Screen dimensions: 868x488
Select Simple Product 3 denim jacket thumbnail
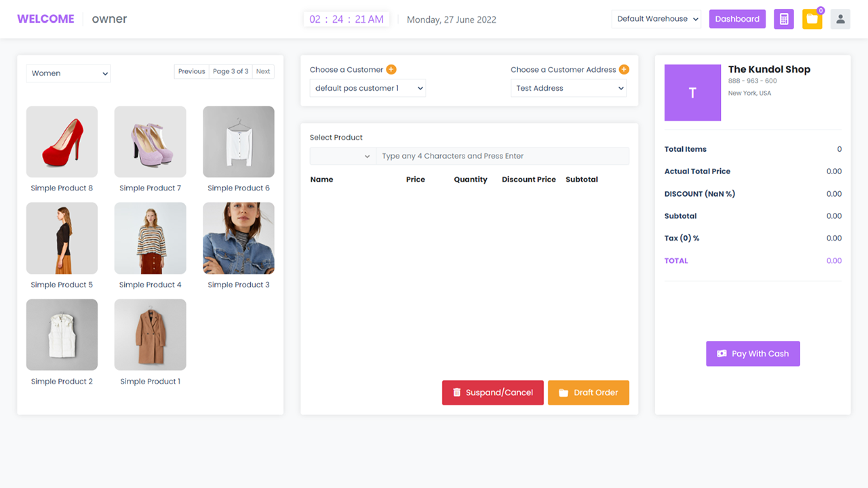(x=239, y=239)
